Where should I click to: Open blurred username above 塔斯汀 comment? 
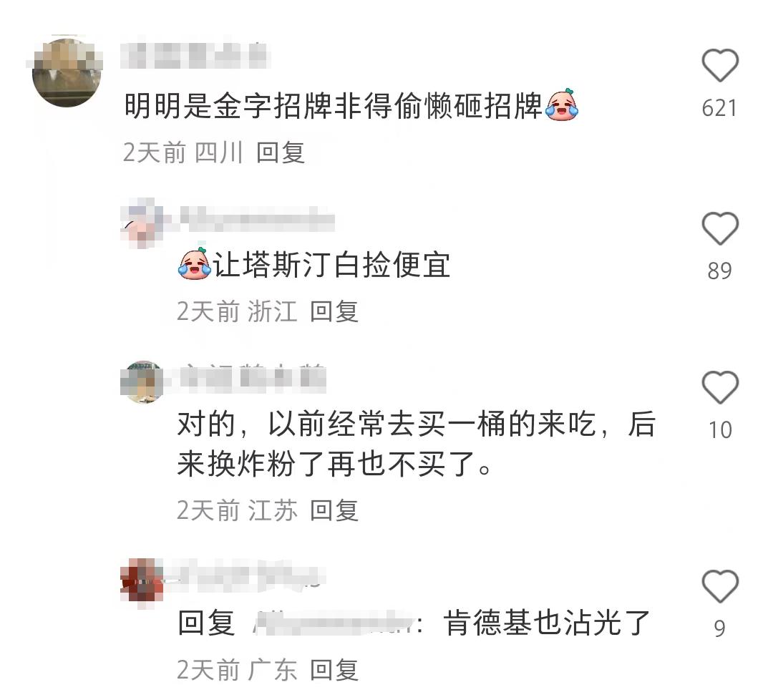[x=257, y=219]
